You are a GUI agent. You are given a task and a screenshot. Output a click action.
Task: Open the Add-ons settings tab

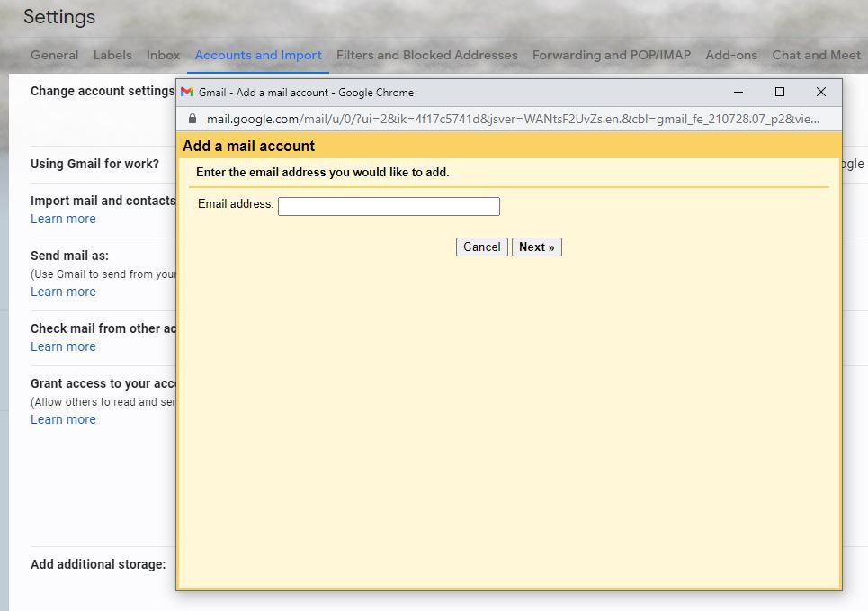pos(731,55)
